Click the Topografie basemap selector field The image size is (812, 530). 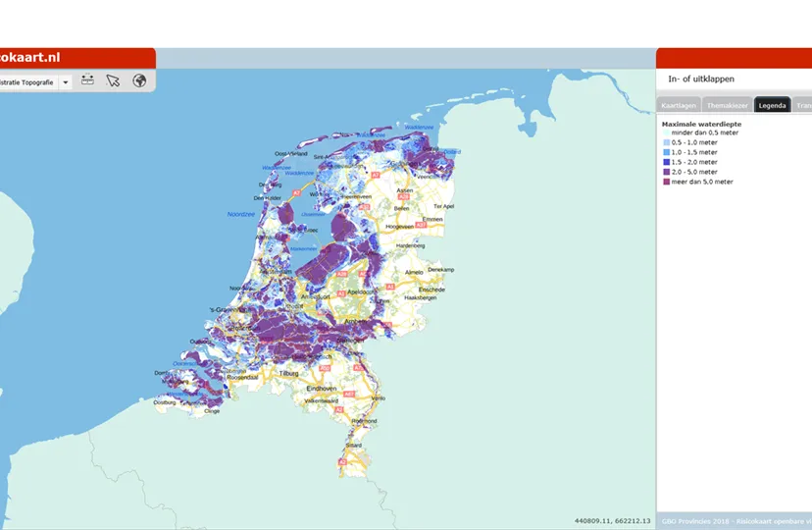(x=27, y=82)
